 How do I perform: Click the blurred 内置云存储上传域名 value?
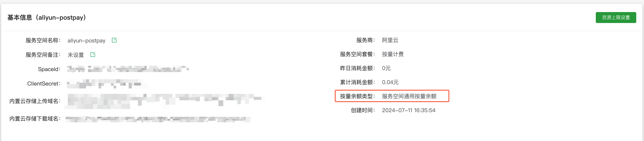tap(165, 101)
